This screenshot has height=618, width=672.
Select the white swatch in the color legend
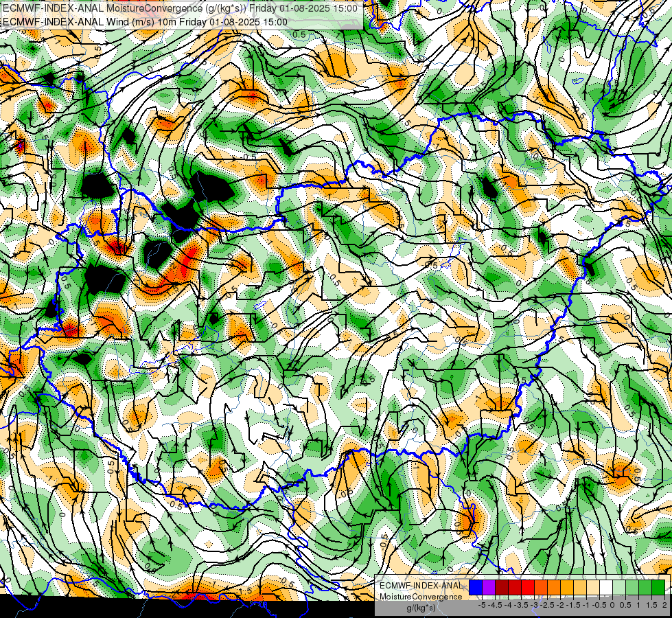tap(606, 588)
